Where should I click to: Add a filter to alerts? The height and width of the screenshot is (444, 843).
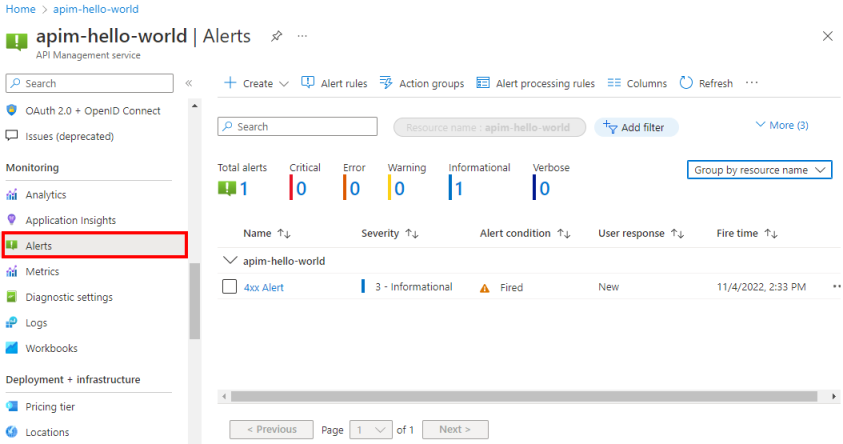636,127
